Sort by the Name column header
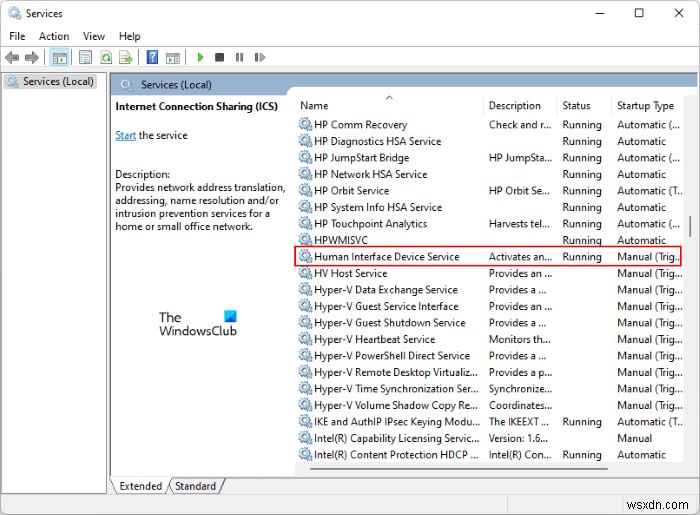Image resolution: width=700 pixels, height=515 pixels. (x=389, y=105)
